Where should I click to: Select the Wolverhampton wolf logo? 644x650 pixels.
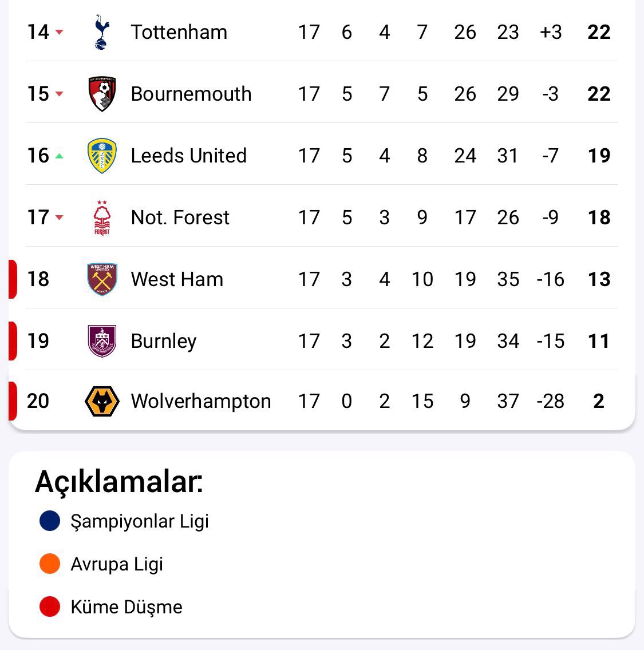(x=102, y=401)
